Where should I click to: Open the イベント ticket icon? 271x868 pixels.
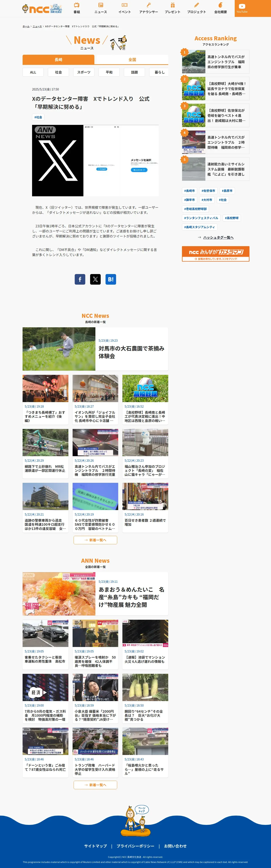[x=125, y=8]
